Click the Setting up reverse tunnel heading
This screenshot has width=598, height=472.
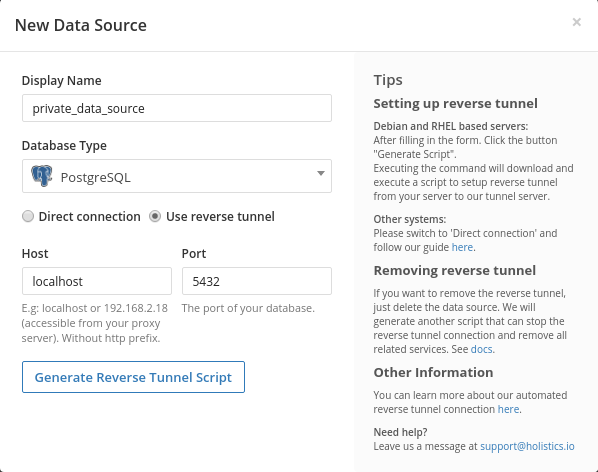(x=455, y=103)
